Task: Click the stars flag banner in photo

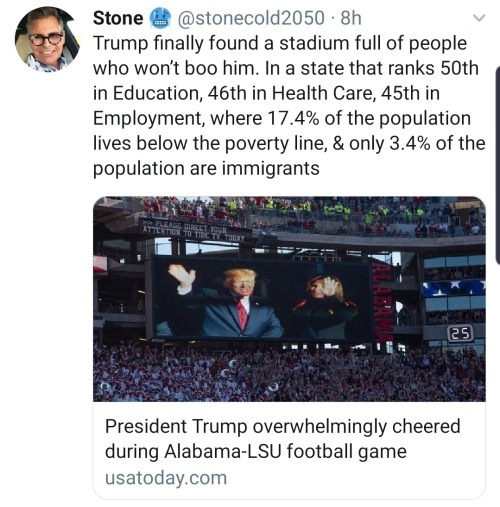Action: (454, 288)
